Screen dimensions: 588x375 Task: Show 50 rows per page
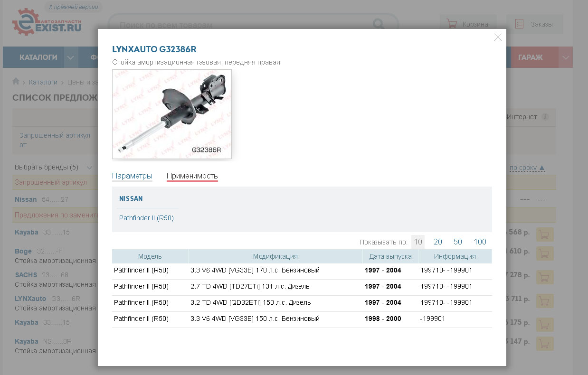pyautogui.click(x=458, y=242)
